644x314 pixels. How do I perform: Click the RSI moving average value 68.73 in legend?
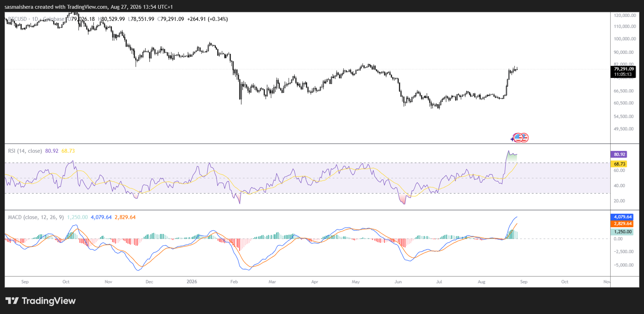point(68,151)
